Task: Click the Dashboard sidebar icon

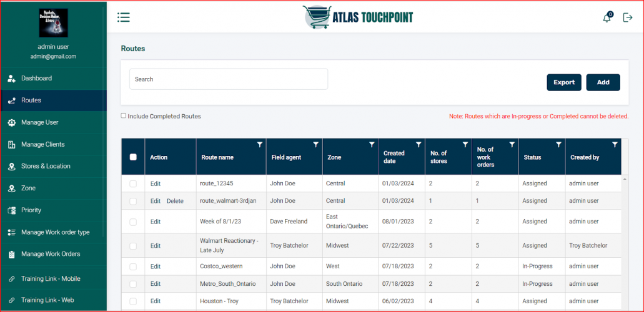Action: pyautogui.click(x=11, y=79)
